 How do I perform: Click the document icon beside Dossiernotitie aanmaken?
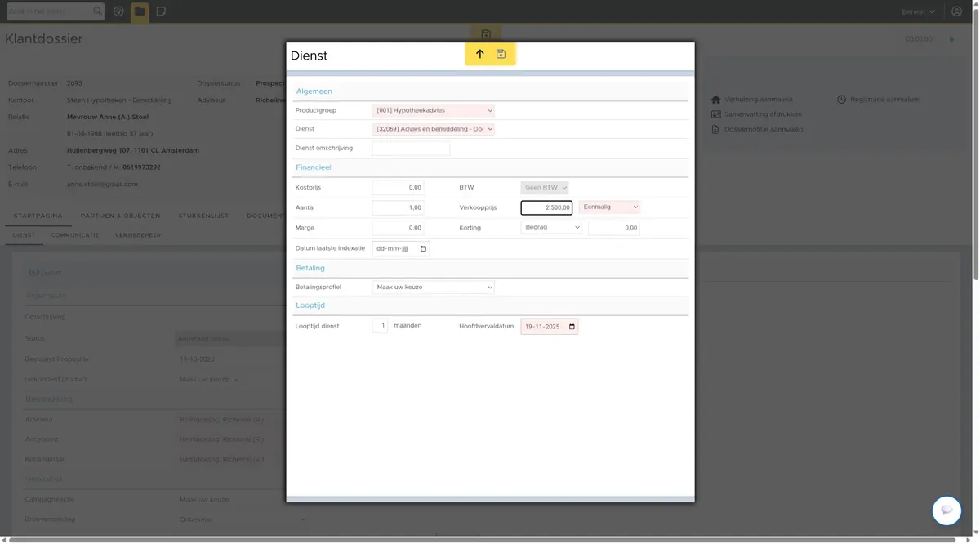tap(716, 129)
